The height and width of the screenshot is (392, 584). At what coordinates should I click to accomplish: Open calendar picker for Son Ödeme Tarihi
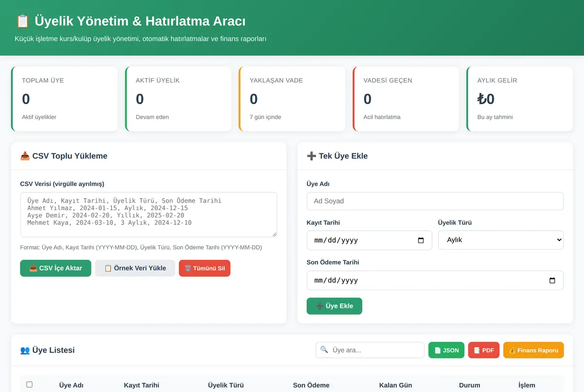click(552, 280)
